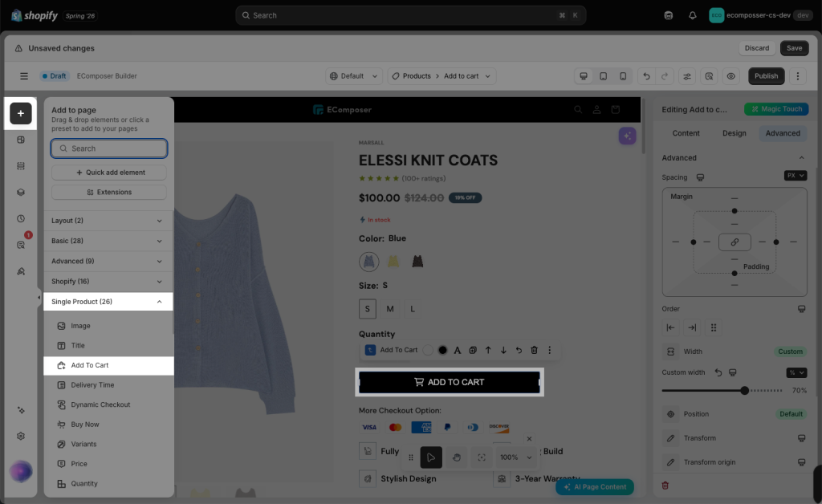This screenshot has height=504, width=822.
Task: Click the eye preview icon
Action: point(730,76)
